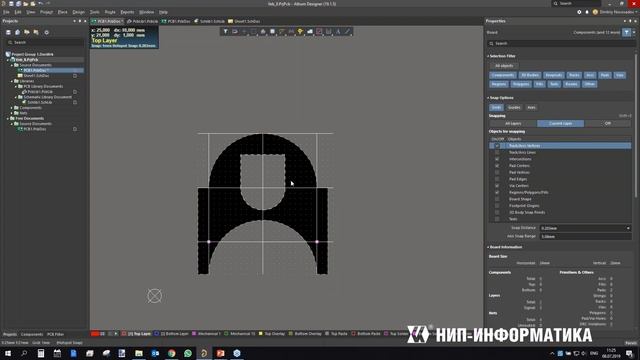Open the selection Filter icon in Active Bar
This screenshot has width=640, height=360.
225,31
